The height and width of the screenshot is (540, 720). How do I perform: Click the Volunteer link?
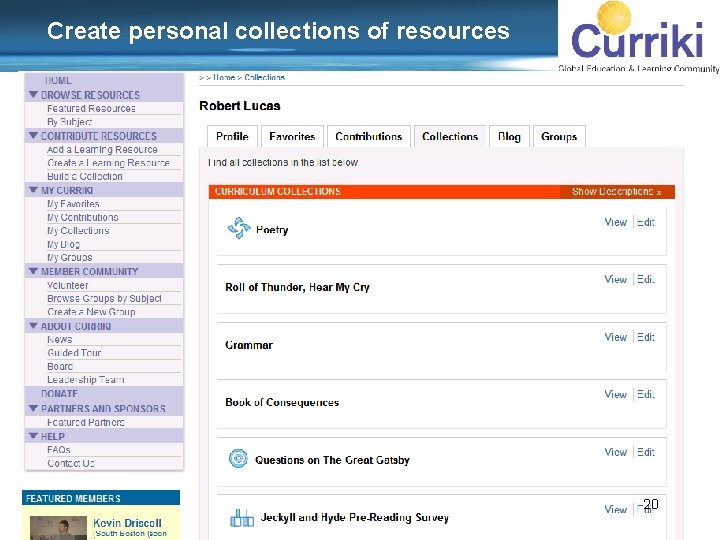(x=68, y=285)
